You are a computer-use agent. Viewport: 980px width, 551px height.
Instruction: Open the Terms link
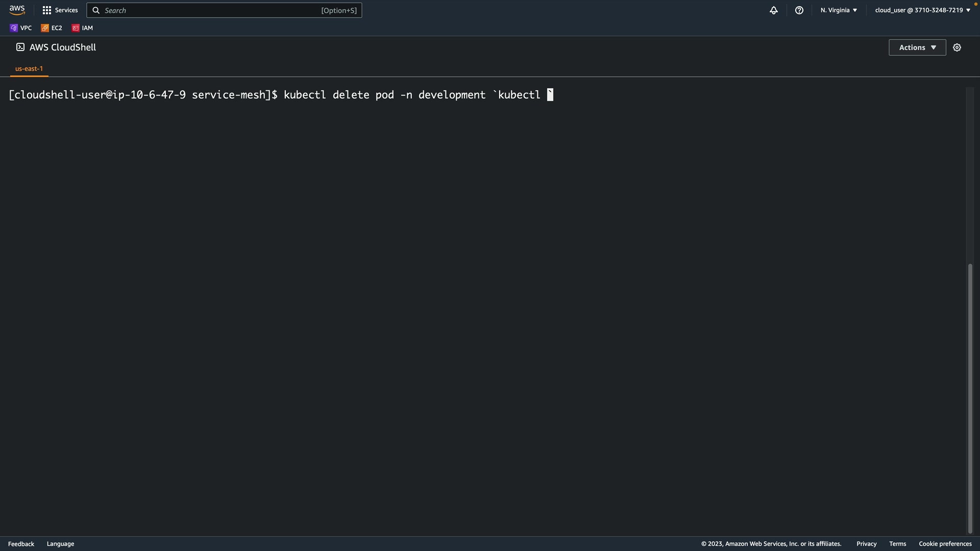(897, 544)
